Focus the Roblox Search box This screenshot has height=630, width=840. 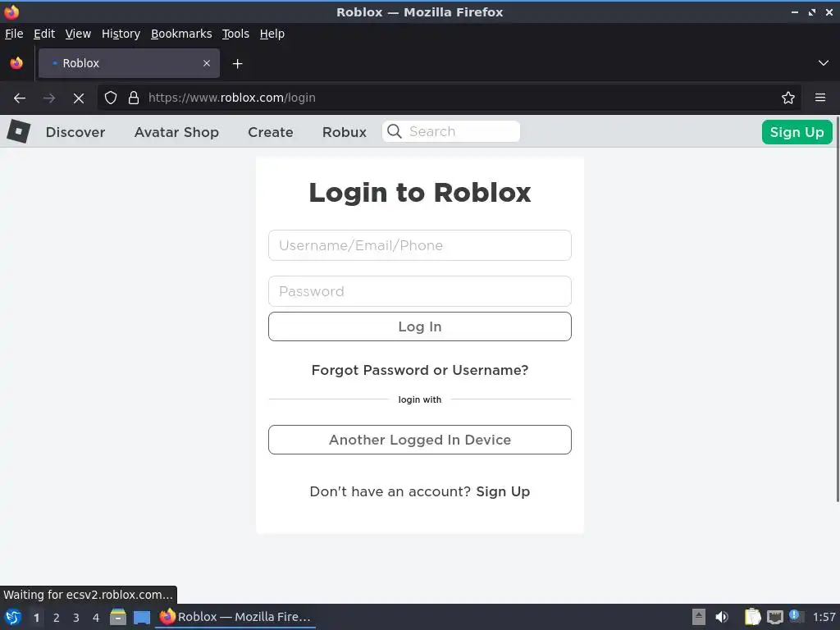coord(450,131)
